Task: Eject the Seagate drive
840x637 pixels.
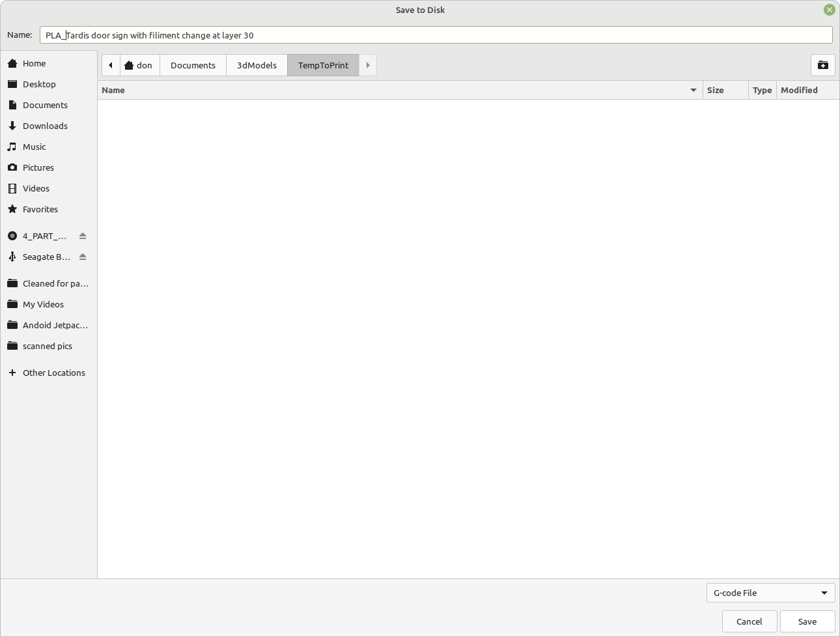Action: point(82,256)
